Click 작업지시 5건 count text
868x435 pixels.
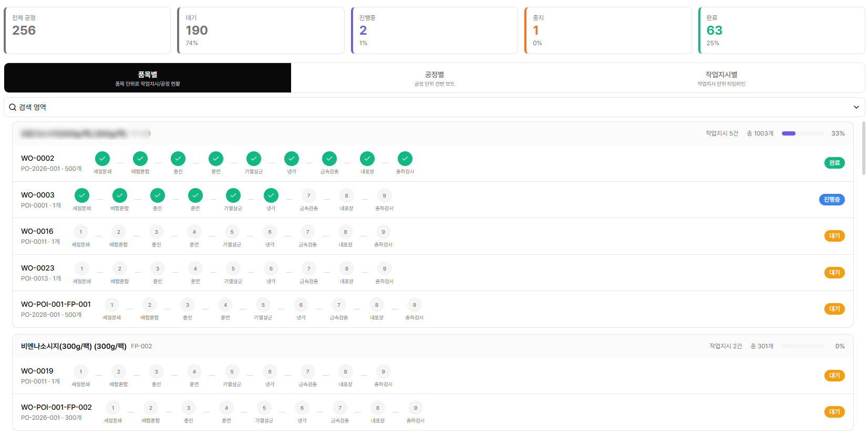tap(722, 133)
